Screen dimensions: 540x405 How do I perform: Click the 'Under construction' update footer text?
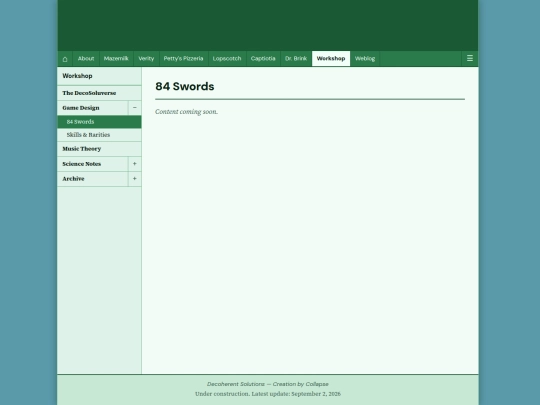268,394
